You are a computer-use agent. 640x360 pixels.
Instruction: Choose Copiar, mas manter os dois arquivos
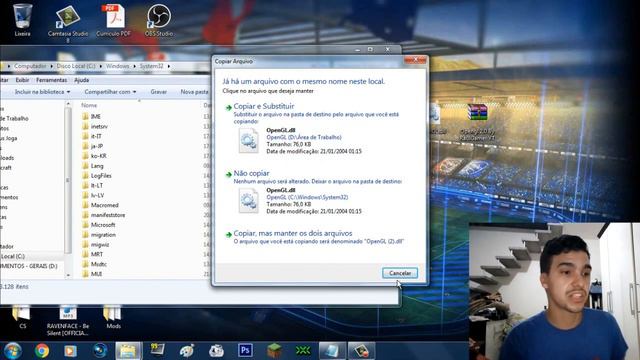pyautogui.click(x=293, y=233)
